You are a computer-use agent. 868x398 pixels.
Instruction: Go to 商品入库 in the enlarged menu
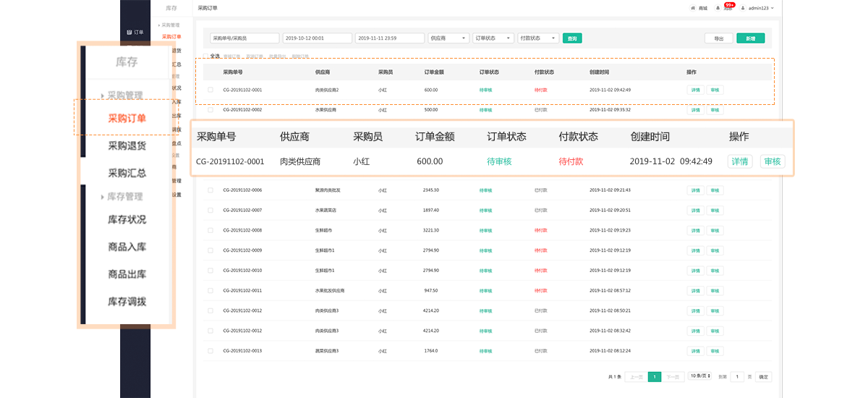127,247
